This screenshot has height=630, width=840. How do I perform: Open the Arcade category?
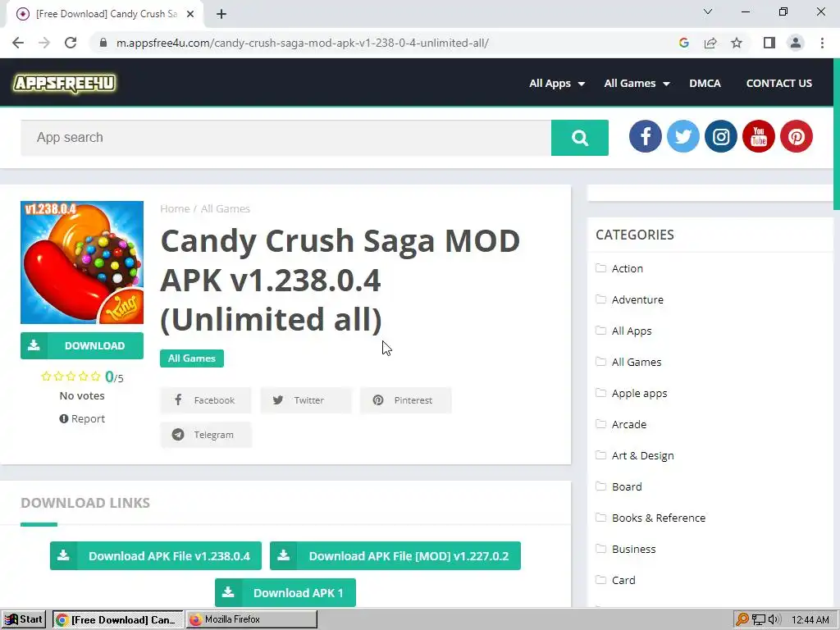629,424
